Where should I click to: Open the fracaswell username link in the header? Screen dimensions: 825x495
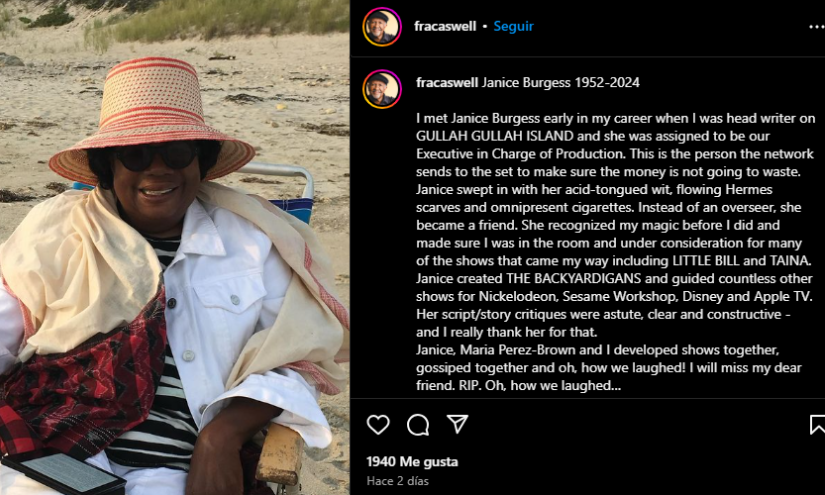445,26
